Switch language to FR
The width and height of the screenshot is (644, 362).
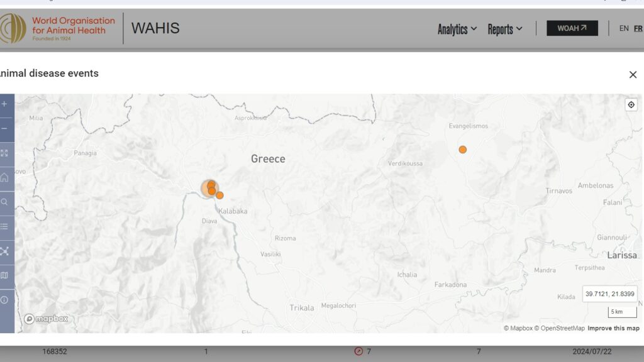click(x=638, y=28)
